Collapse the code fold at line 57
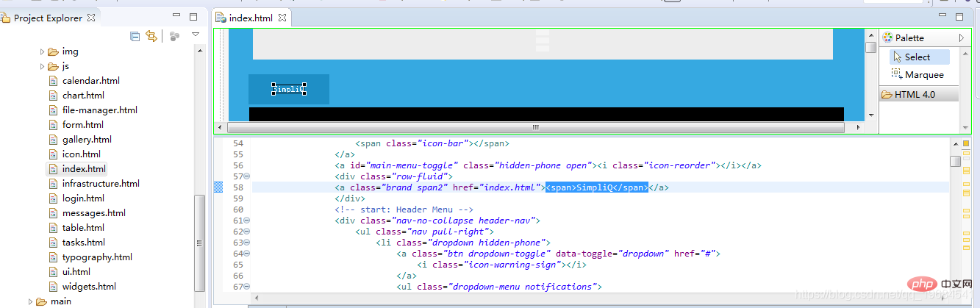 [247, 176]
